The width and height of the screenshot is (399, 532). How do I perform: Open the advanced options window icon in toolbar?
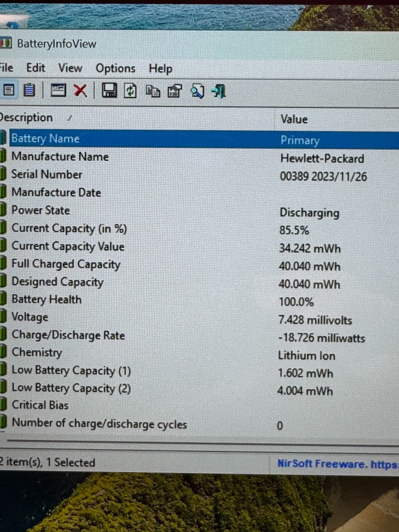coord(58,90)
